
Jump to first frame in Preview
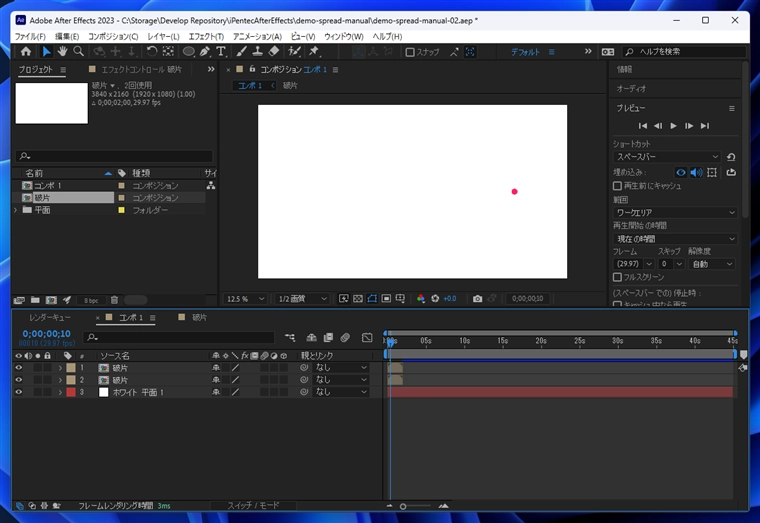click(643, 126)
